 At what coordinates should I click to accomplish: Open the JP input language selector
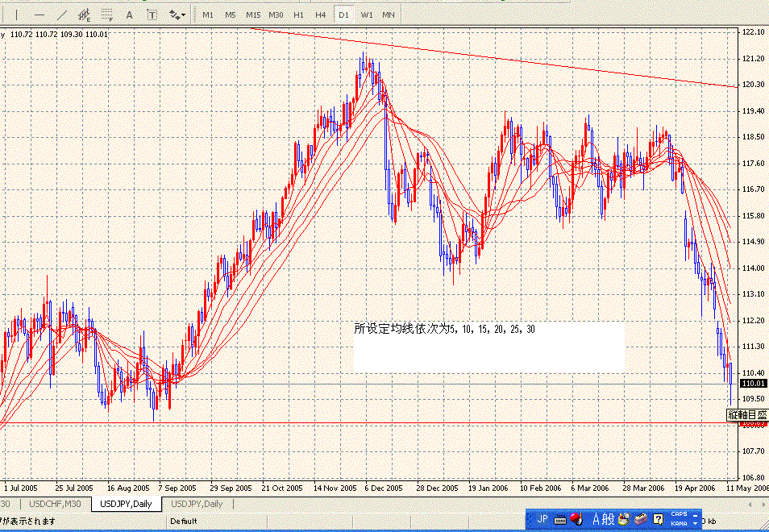(x=542, y=519)
